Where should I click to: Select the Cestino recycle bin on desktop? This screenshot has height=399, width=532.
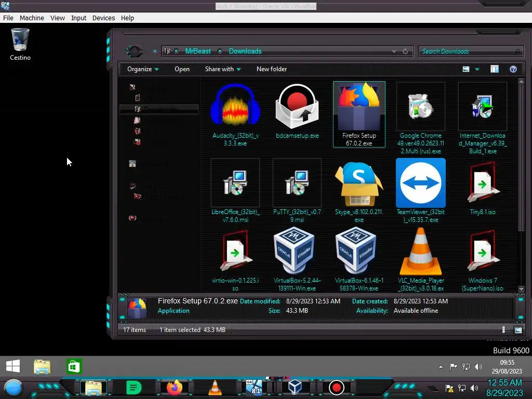click(20, 45)
